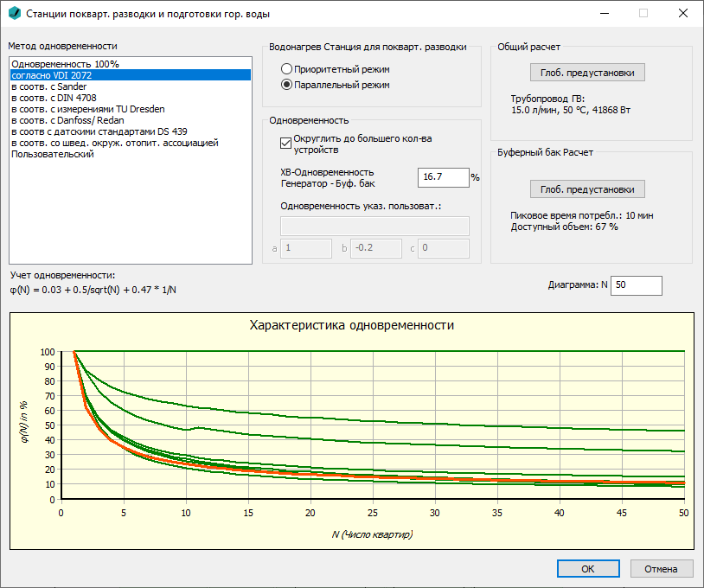Open 'Глоб. предустановки' under Буферный бак Расчет
The image size is (704, 588).
[x=587, y=189]
